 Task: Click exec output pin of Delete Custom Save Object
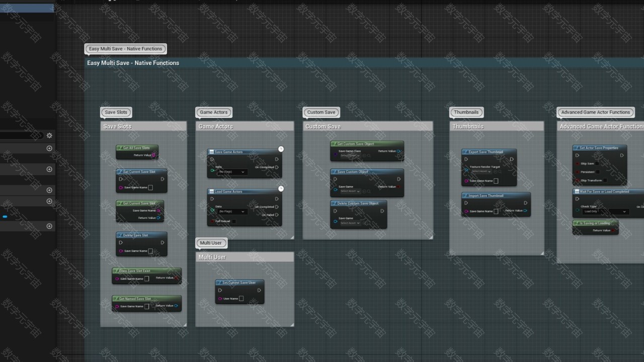pyautogui.click(x=382, y=211)
